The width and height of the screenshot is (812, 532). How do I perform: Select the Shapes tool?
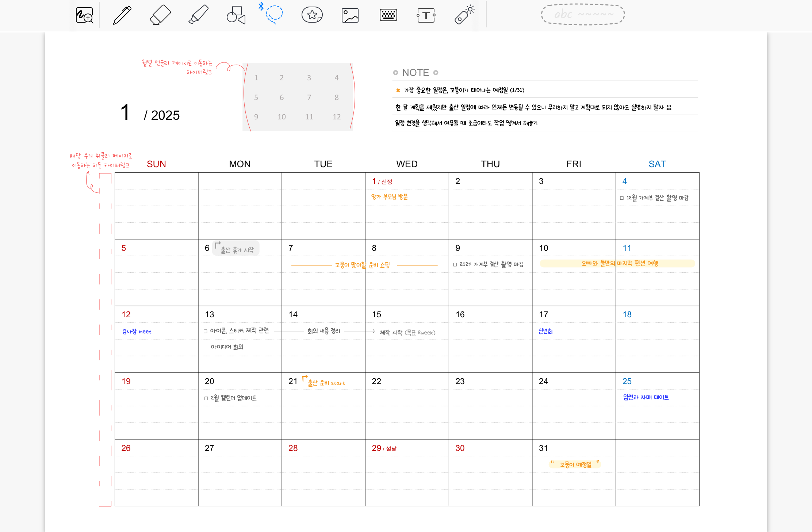tap(236, 15)
